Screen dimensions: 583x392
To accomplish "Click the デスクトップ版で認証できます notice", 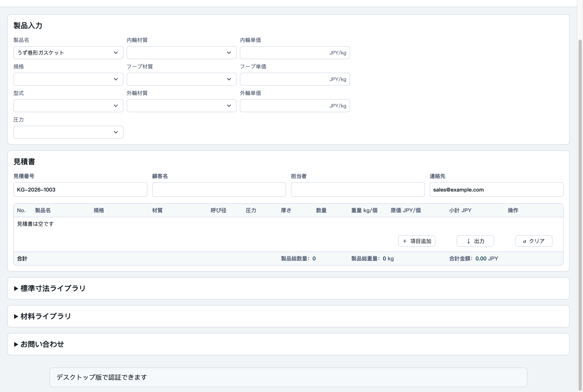I will [288, 377].
